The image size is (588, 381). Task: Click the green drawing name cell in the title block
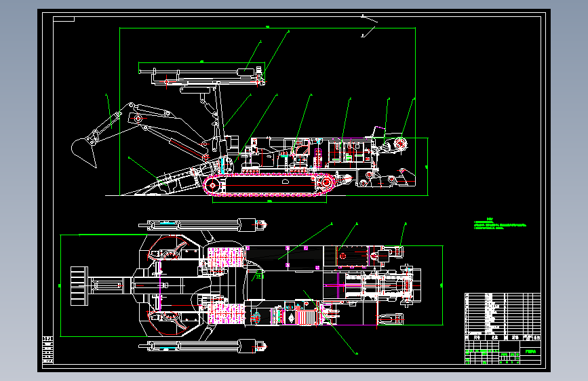click(530, 352)
